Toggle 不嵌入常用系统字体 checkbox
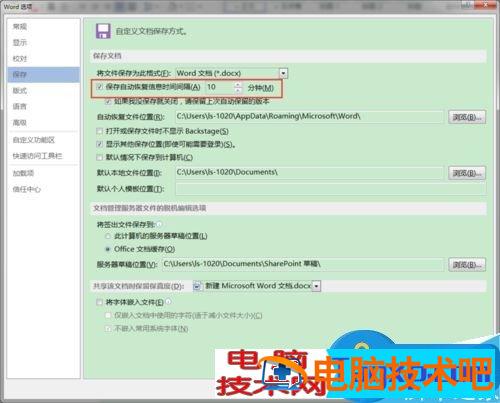 coord(108,329)
